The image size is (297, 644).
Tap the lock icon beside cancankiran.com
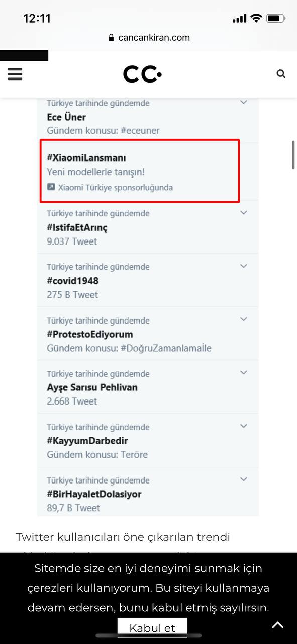pyautogui.click(x=111, y=38)
